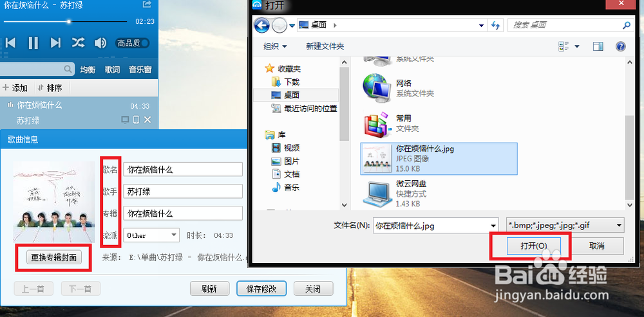This screenshot has height=317, width=644.
Task: Click the 桌面 address bar path
Action: (x=318, y=25)
